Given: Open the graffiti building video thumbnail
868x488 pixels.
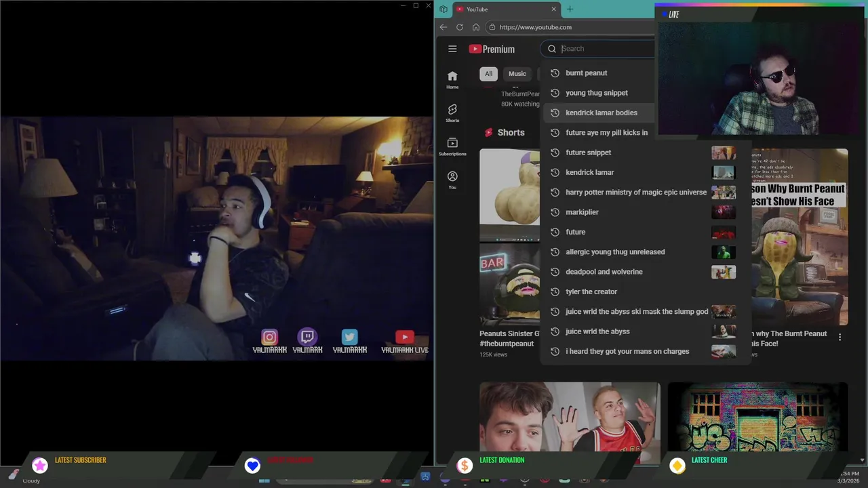Looking at the screenshot, I should 757,417.
